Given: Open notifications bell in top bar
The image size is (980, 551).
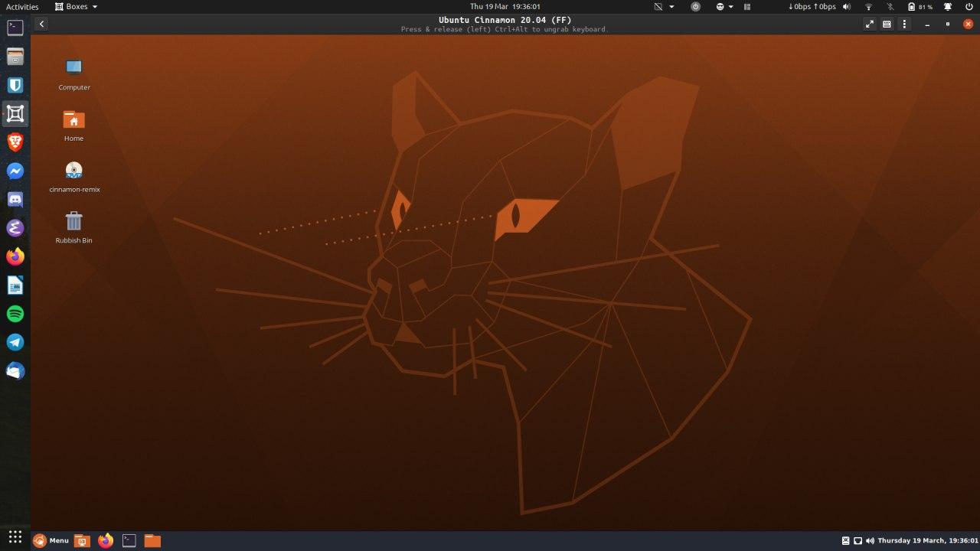Looking at the screenshot, I should click(x=948, y=6).
